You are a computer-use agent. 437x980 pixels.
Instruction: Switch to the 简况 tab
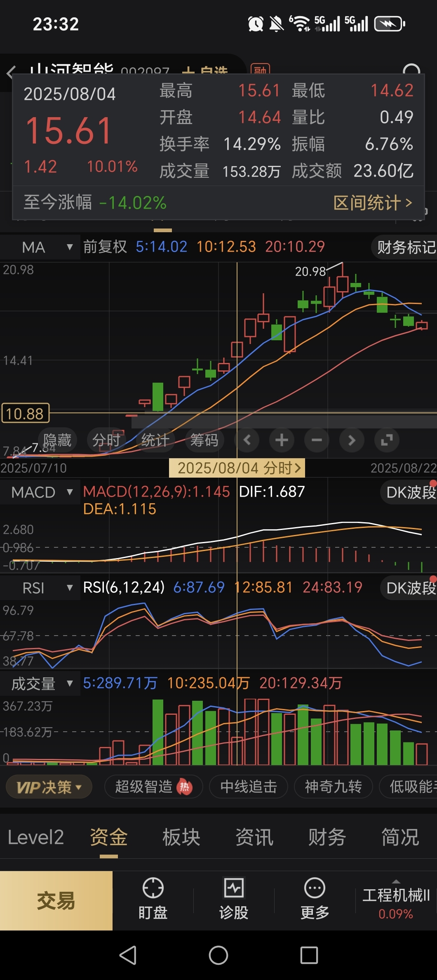400,837
